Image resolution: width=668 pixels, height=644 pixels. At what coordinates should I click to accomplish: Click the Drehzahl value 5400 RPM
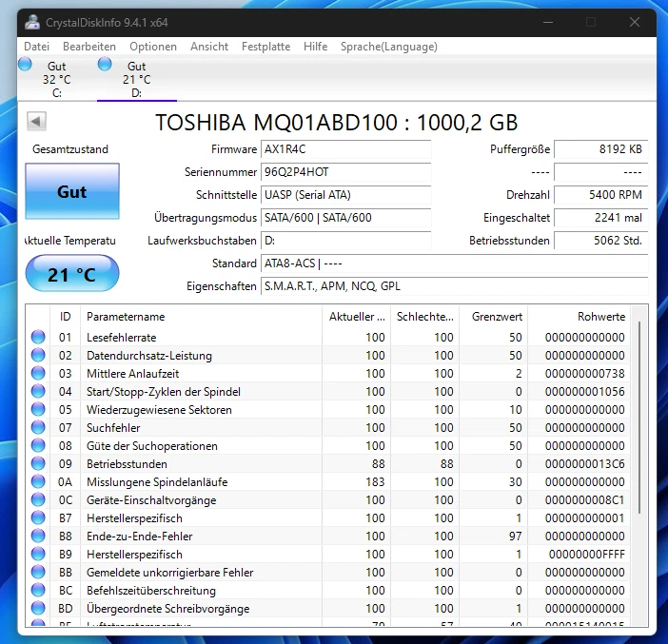pos(601,195)
